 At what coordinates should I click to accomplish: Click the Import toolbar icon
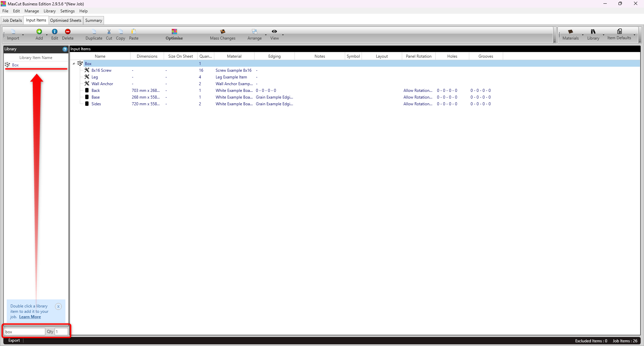point(13,32)
